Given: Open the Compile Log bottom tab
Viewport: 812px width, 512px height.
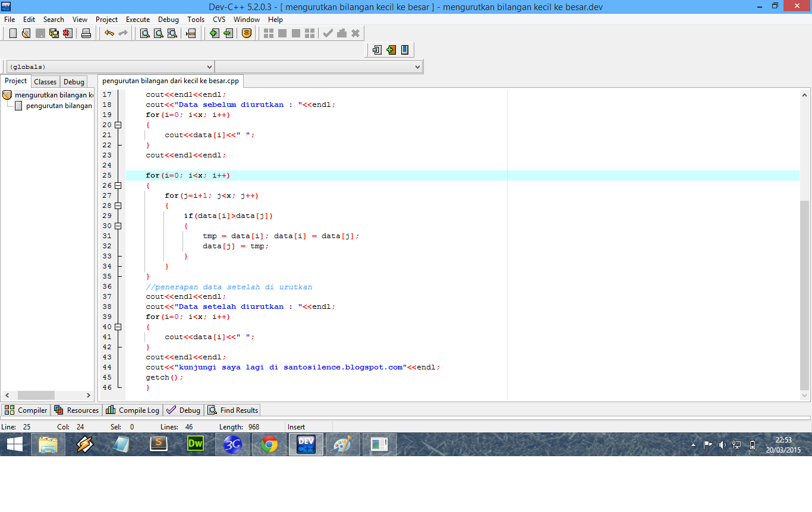Looking at the screenshot, I should (x=133, y=410).
